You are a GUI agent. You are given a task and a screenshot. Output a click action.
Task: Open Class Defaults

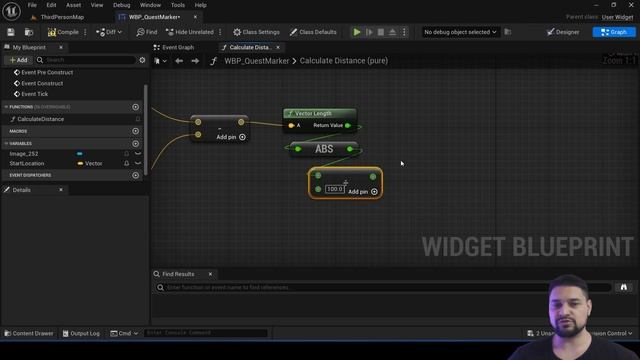313,32
